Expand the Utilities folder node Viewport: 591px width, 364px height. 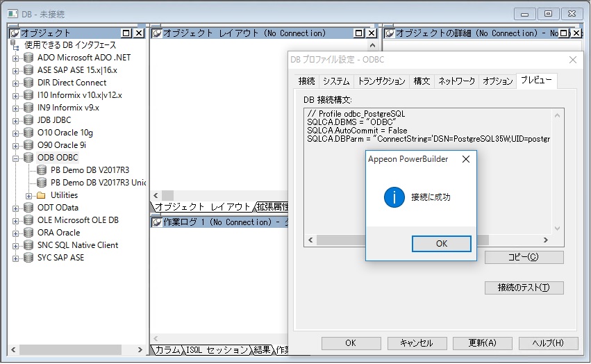pyautogui.click(x=28, y=196)
